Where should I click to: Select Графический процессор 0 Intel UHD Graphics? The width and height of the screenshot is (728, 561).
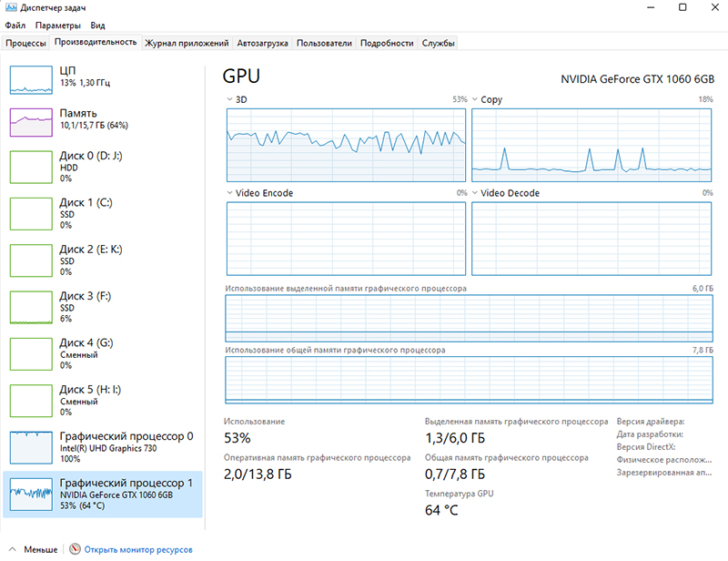103,447
